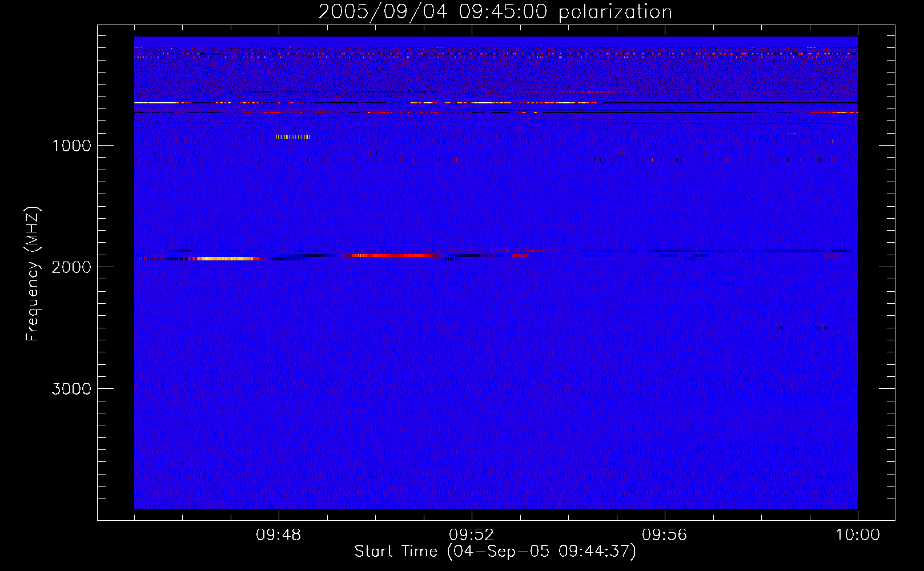Click the short yellow striped burst below 1000 MHz

[x=294, y=136]
